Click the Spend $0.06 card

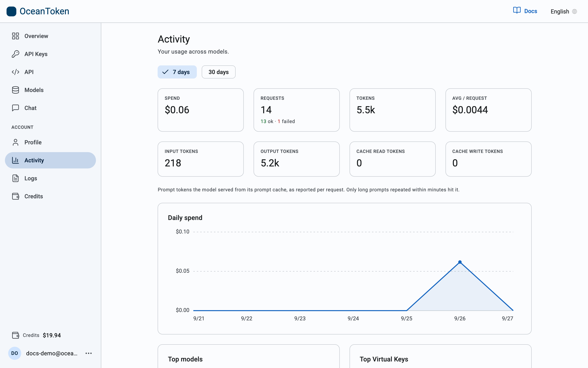pyautogui.click(x=200, y=110)
